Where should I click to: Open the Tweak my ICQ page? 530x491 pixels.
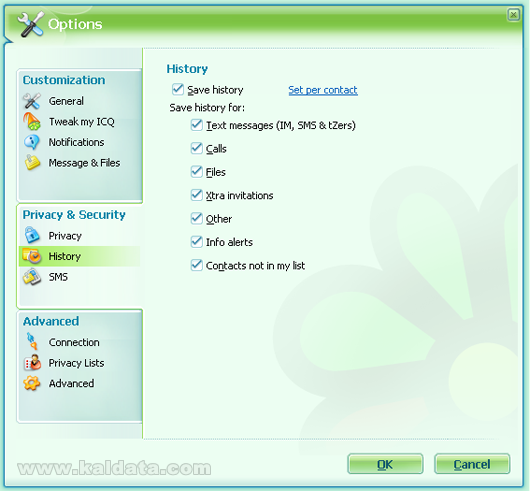tap(81, 122)
